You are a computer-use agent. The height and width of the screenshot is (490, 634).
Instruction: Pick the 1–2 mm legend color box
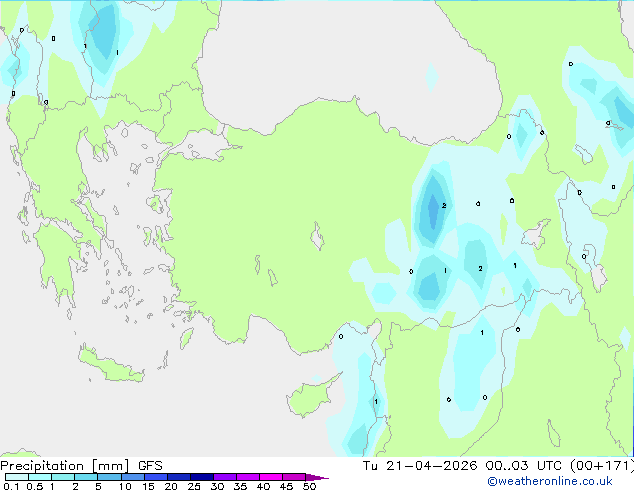point(63,477)
